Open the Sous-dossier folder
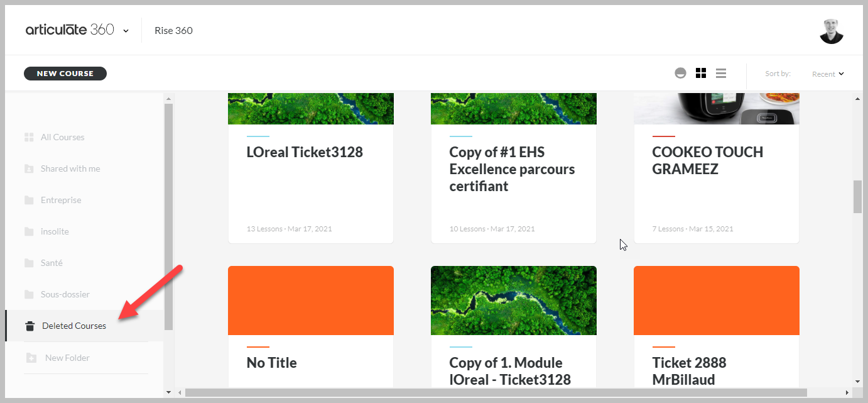Viewport: 868px width, 403px height. point(65,294)
